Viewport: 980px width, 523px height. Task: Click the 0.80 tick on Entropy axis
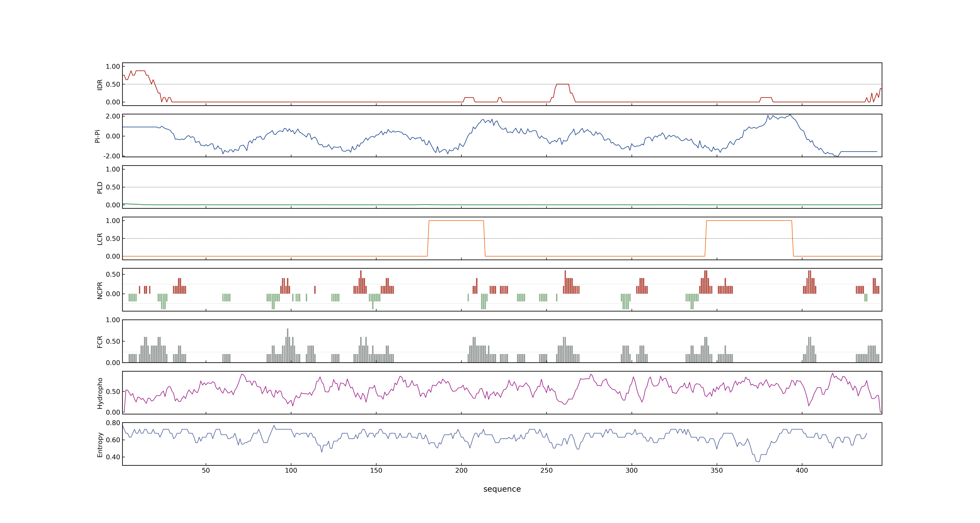tap(113, 423)
